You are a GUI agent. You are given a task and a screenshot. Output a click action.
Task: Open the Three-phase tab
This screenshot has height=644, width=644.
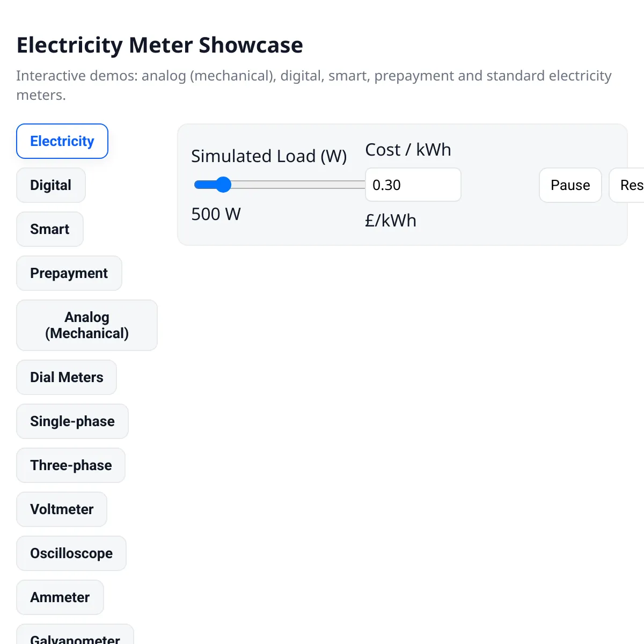tap(71, 465)
